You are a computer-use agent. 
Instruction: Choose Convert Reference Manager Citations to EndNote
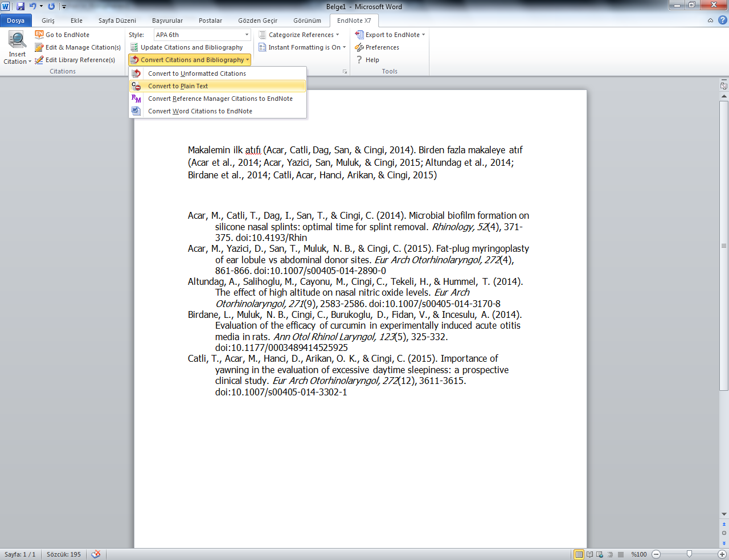218,99
